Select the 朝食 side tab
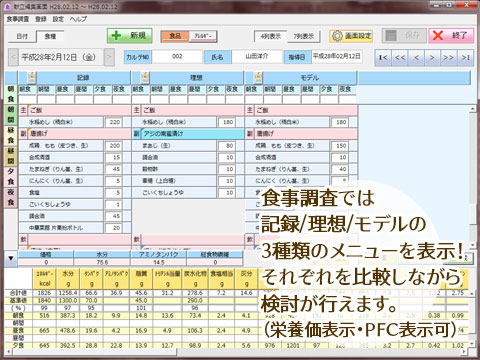Image resolution: width=480 pixels, height=360 pixels. click(x=11, y=94)
